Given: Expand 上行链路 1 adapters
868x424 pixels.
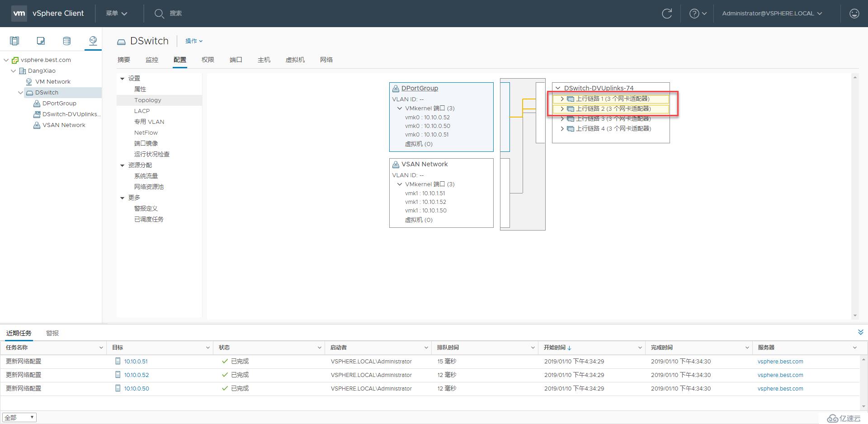Looking at the screenshot, I should click(562, 99).
